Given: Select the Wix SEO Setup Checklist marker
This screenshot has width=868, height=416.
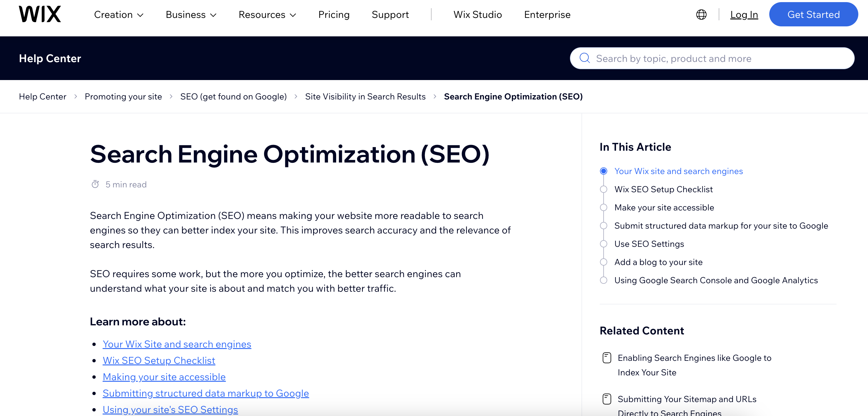Looking at the screenshot, I should tap(604, 189).
